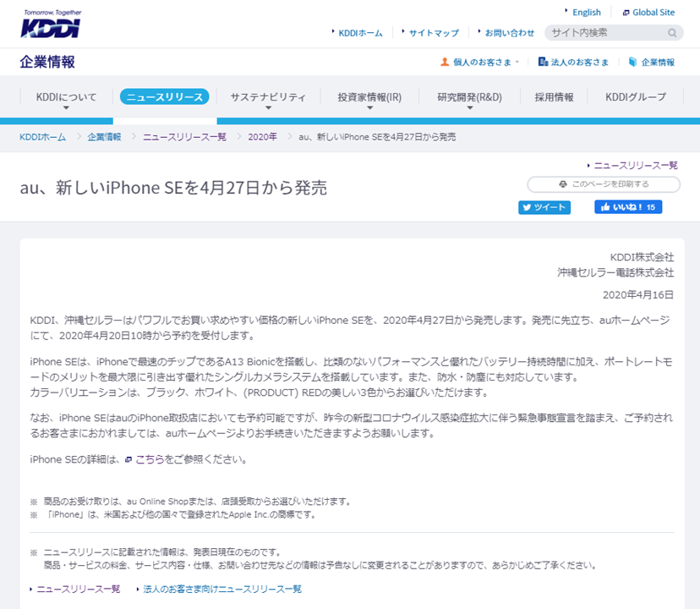Click the book icon beside 企業情報
This screenshot has width=700, height=609.
tap(632, 62)
